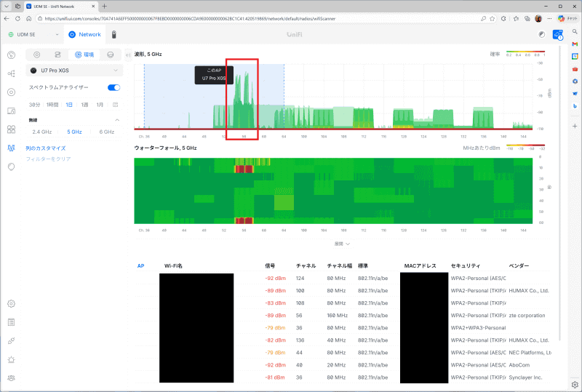This screenshot has width=582, height=392.
Task: Select the 1日 time range
Action: click(69, 105)
